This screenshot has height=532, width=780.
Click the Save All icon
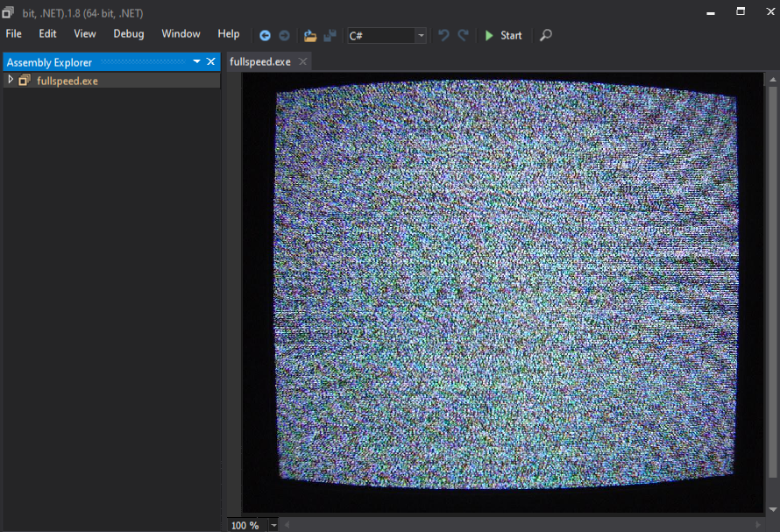pyautogui.click(x=330, y=35)
